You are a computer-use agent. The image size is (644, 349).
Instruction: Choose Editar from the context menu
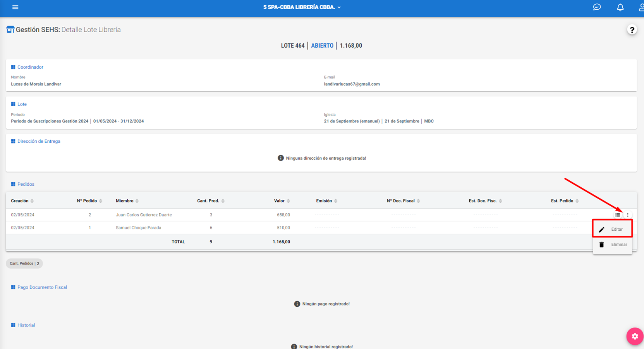(612, 230)
